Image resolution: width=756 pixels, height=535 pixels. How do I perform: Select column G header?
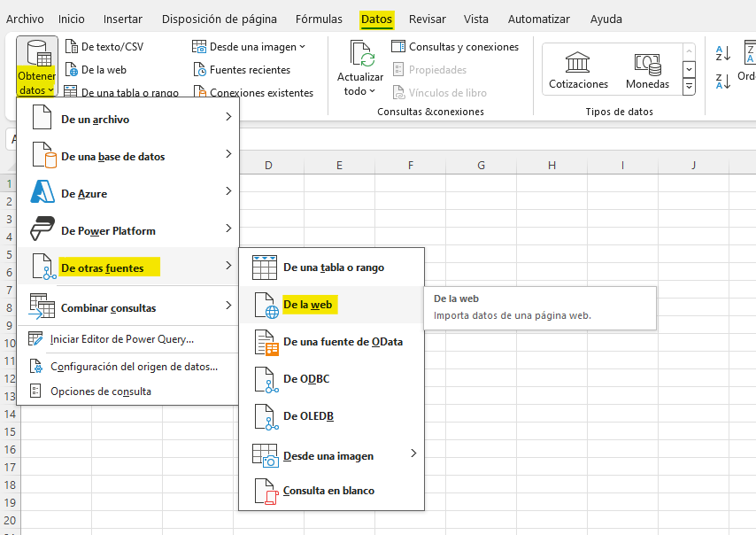click(x=482, y=166)
